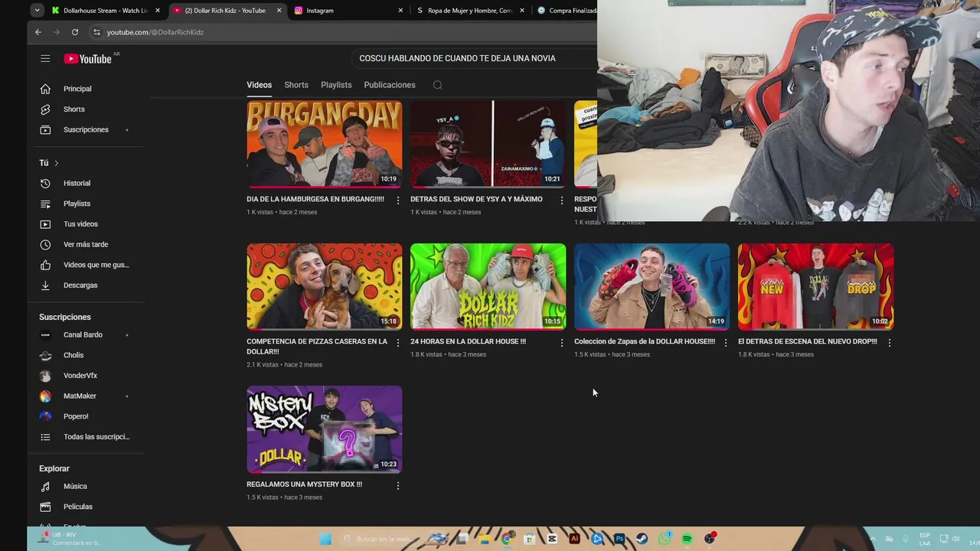This screenshot has height=551, width=980.
Task: Open Películas under Explorar
Action: [77, 507]
